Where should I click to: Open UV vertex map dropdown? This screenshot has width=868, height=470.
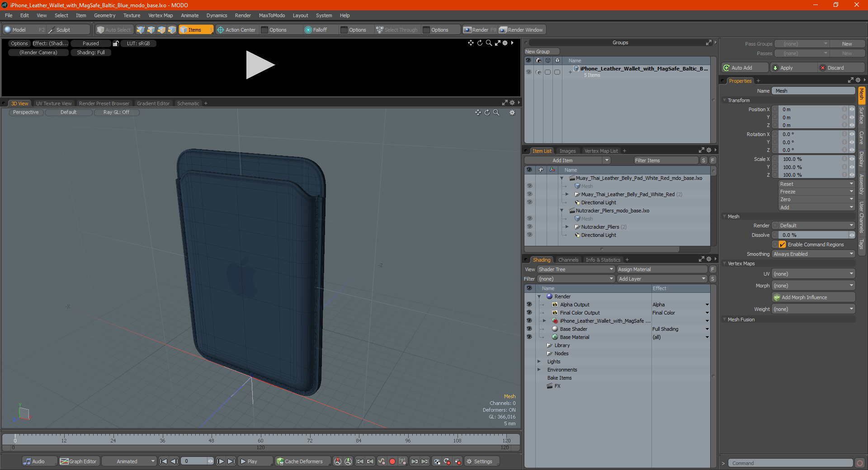click(813, 274)
